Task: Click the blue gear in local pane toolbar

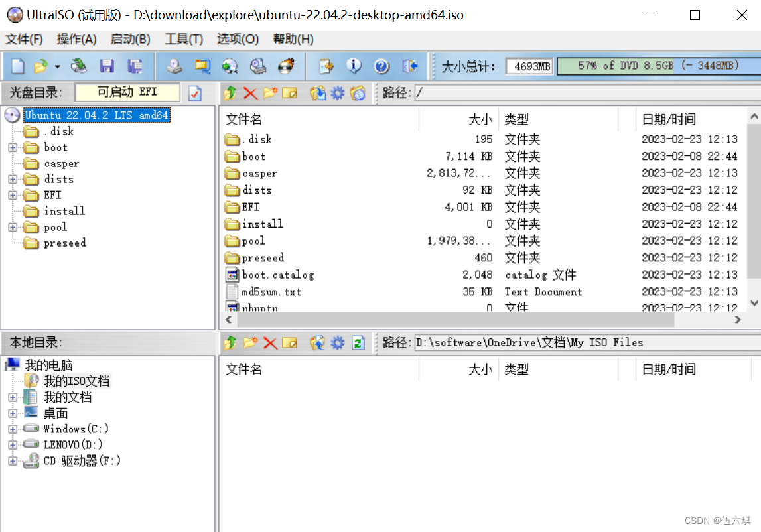Action: point(337,343)
